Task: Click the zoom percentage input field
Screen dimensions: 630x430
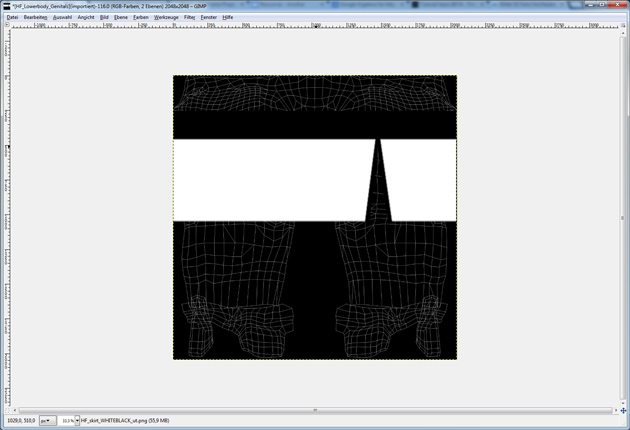Action: (67, 421)
